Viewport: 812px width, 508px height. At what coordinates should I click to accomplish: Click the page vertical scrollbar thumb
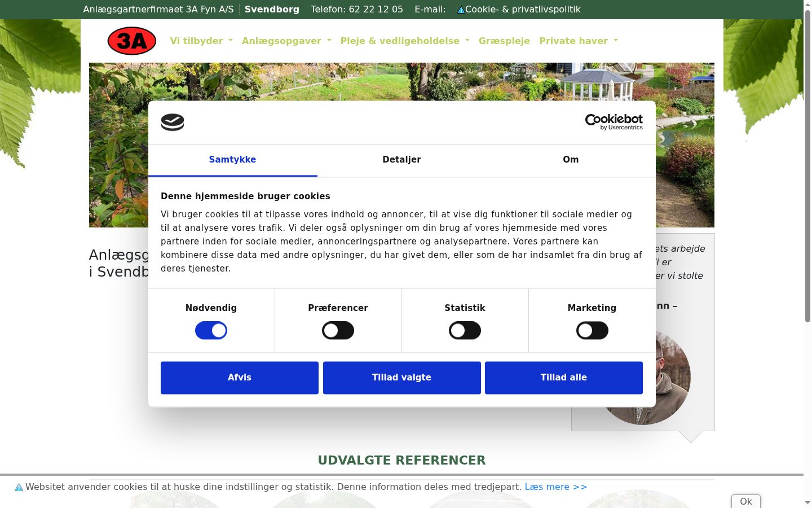[x=807, y=167]
